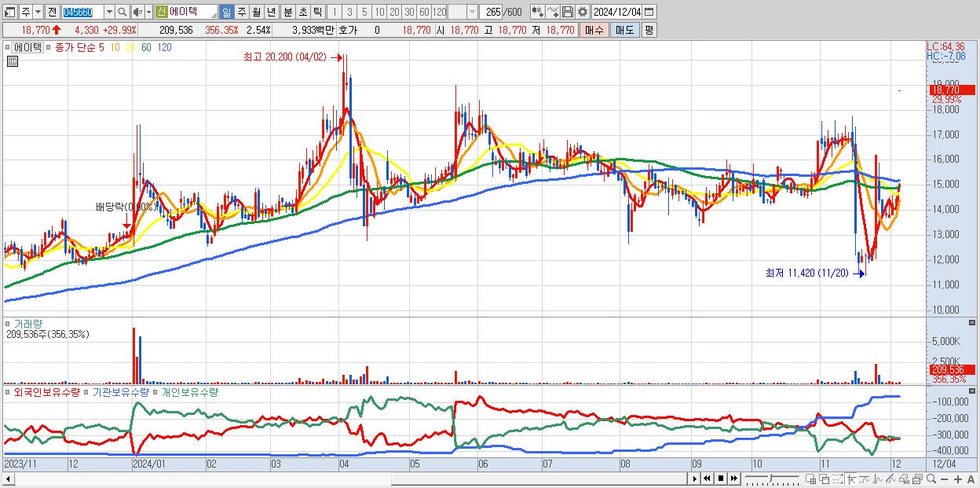Click the small gray button at volume panel right edge
The height and width of the screenshot is (488, 980).
tap(973, 323)
